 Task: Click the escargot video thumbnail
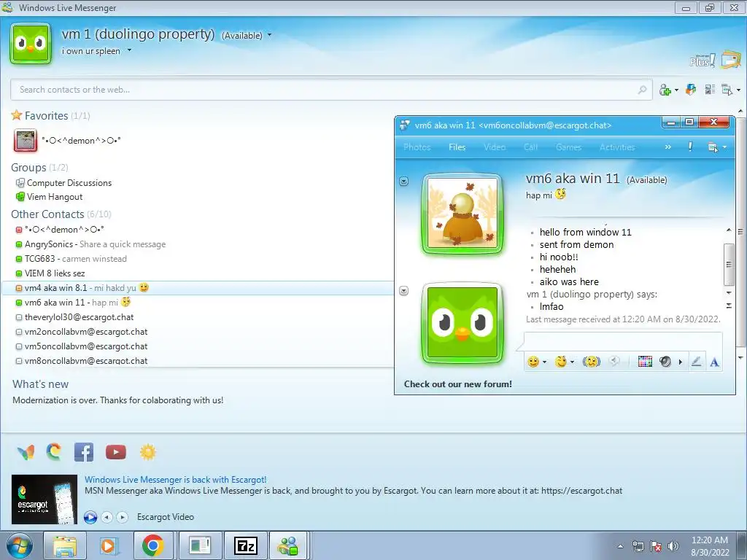pyautogui.click(x=44, y=499)
